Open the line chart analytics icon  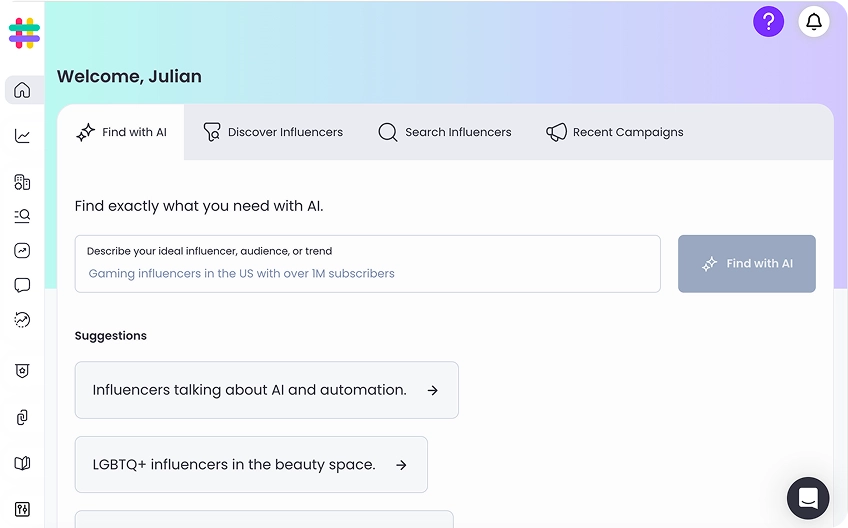(x=22, y=136)
